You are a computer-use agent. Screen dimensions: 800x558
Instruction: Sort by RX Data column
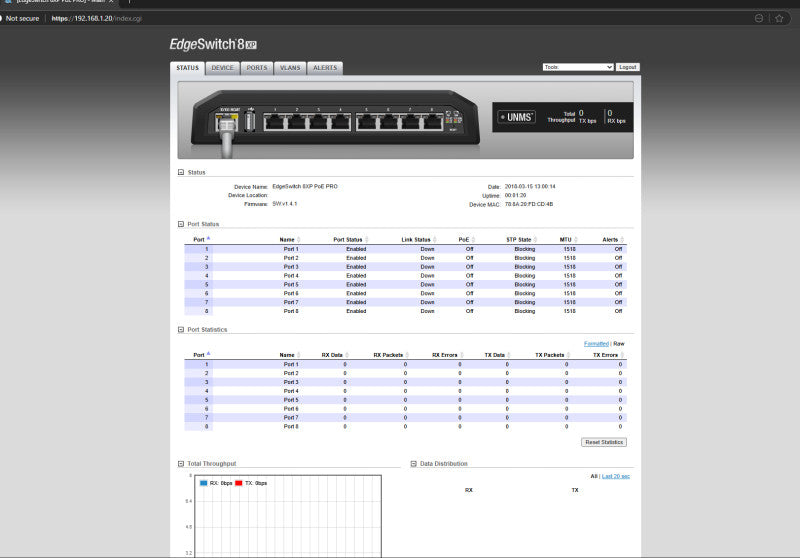point(335,355)
